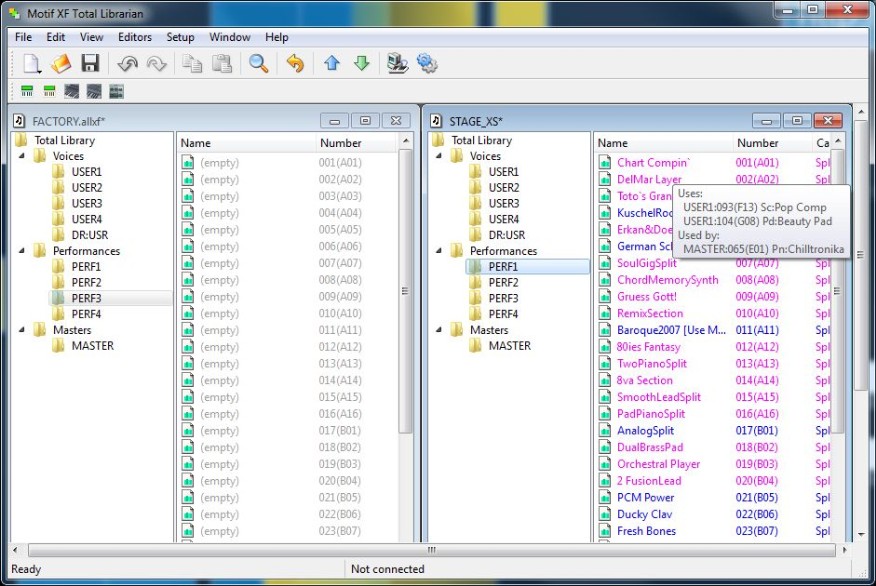Viewport: 876px width, 586px height.
Task: Save with the floppy disk icon
Action: coord(90,63)
